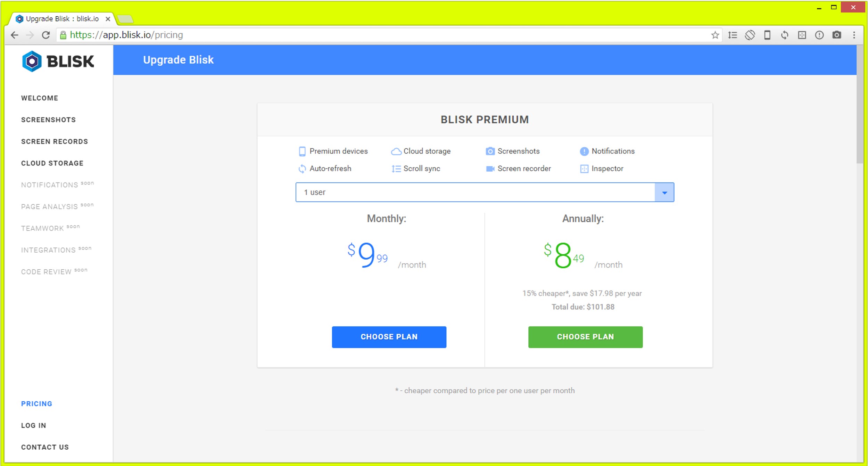
Task: Expand the user count dropdown arrow
Action: (x=664, y=193)
